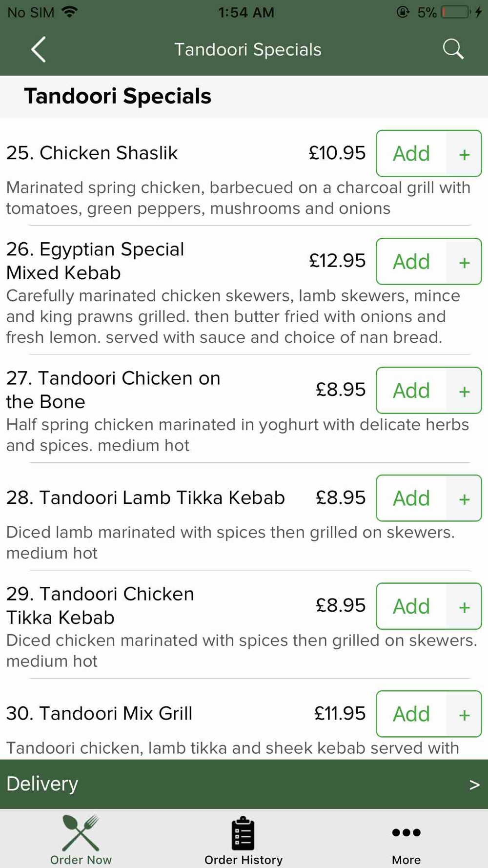Expand the Delivery bar arrow
The image size is (488, 868).
point(474,785)
